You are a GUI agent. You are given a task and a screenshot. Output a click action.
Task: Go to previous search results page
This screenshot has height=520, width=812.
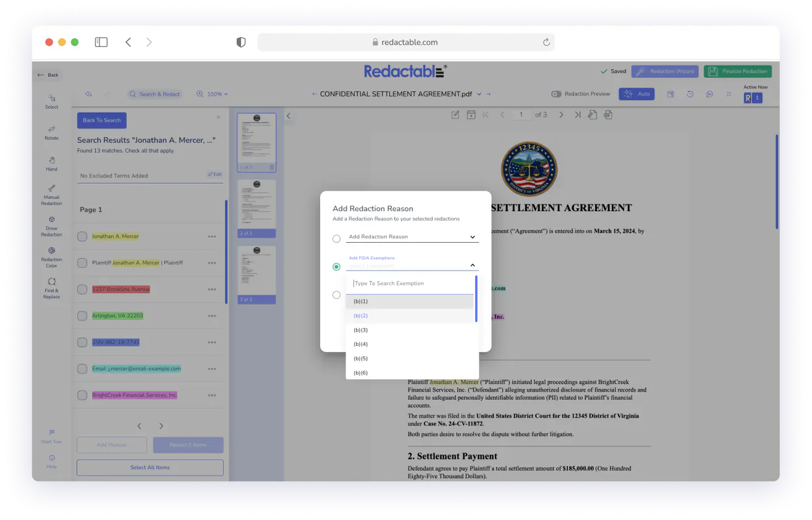[x=139, y=426]
